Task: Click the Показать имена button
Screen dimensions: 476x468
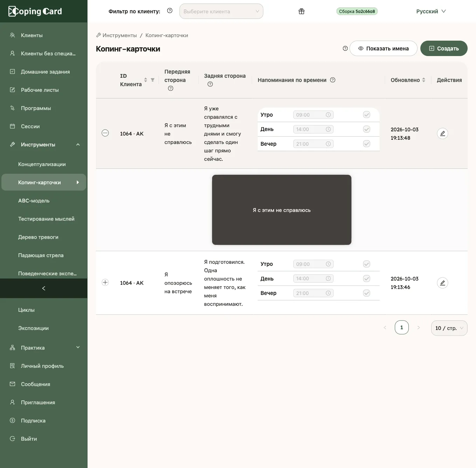Action: (x=383, y=48)
